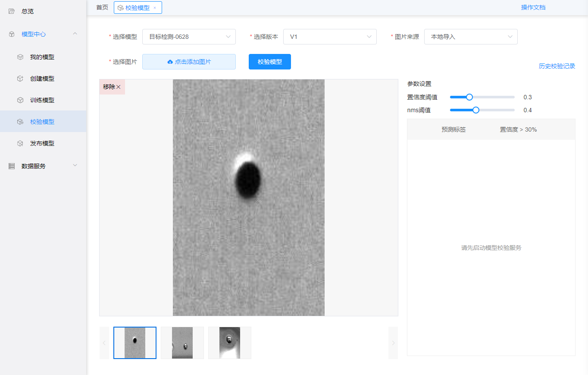Select the second image thumbnail
The image size is (588, 375).
point(182,343)
